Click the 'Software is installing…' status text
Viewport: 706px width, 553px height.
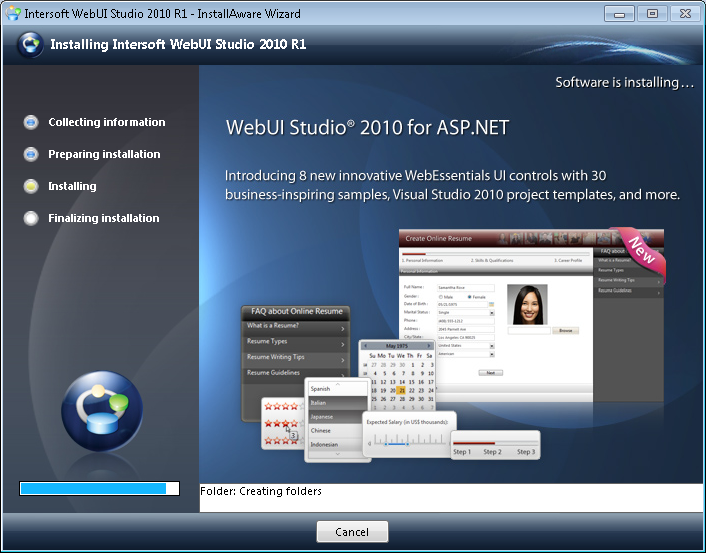click(x=624, y=82)
